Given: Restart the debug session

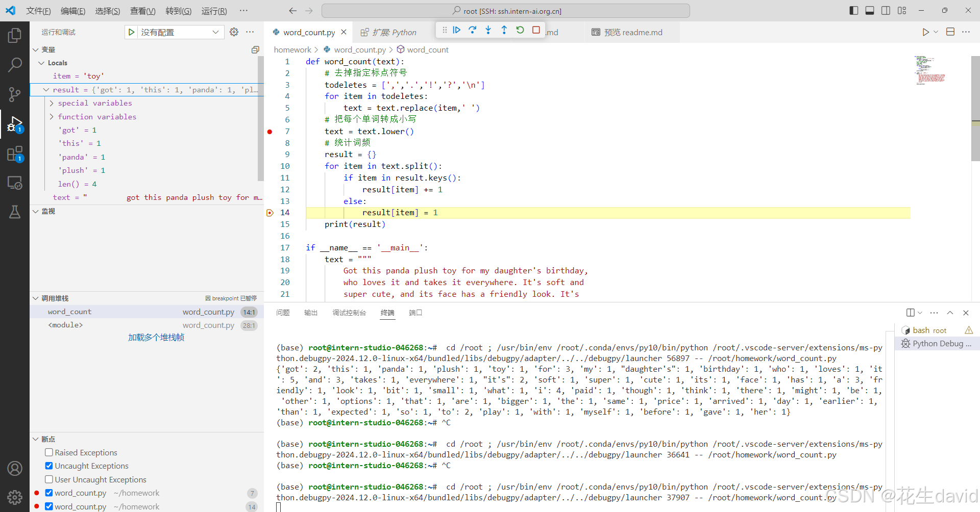Looking at the screenshot, I should tap(520, 30).
